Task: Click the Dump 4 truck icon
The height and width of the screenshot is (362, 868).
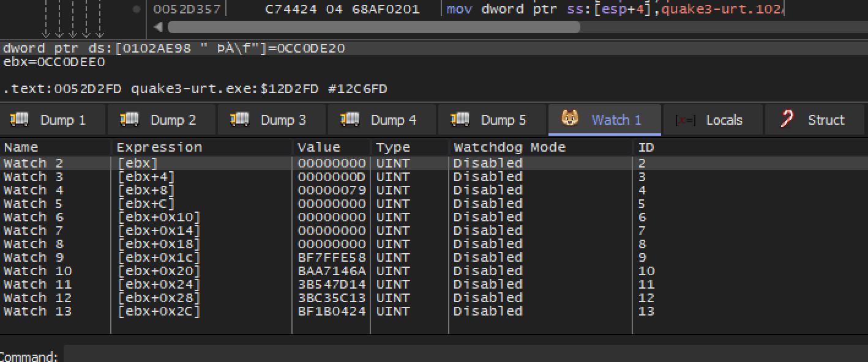Action: 350,119
